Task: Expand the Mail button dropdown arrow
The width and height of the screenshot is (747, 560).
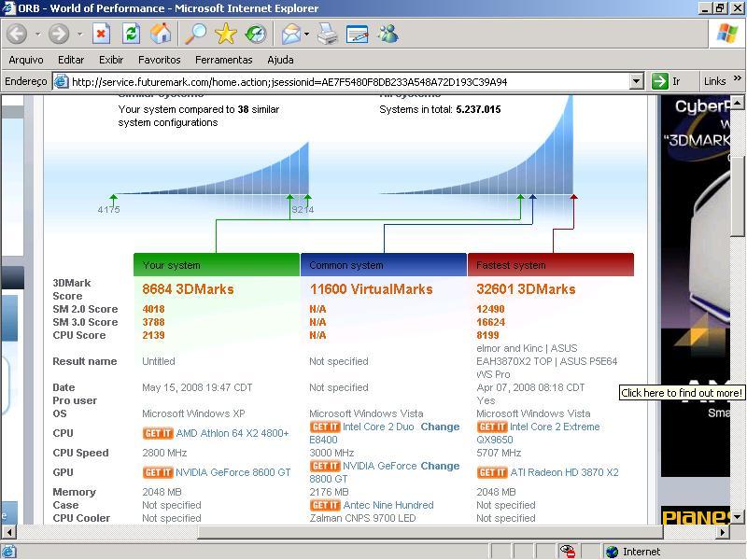Action: (x=307, y=35)
